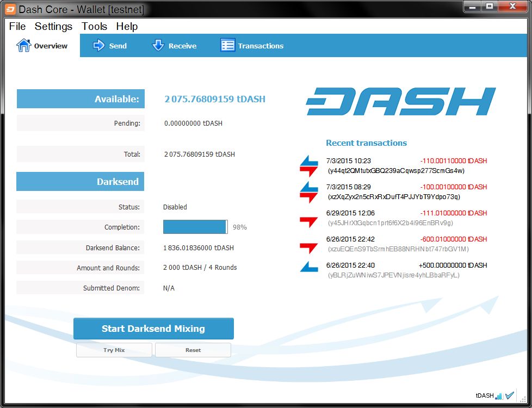This screenshot has height=408, width=532.
Task: Open the Settings menu
Action: [54, 26]
